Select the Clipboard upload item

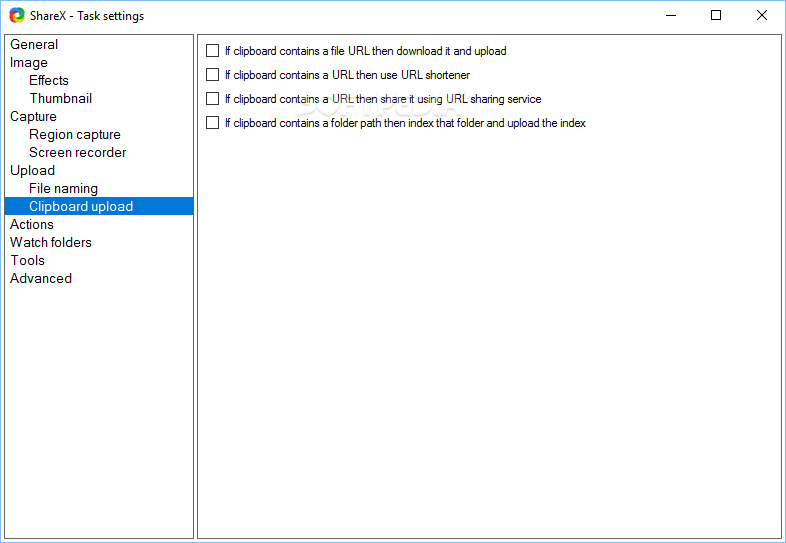pos(99,206)
